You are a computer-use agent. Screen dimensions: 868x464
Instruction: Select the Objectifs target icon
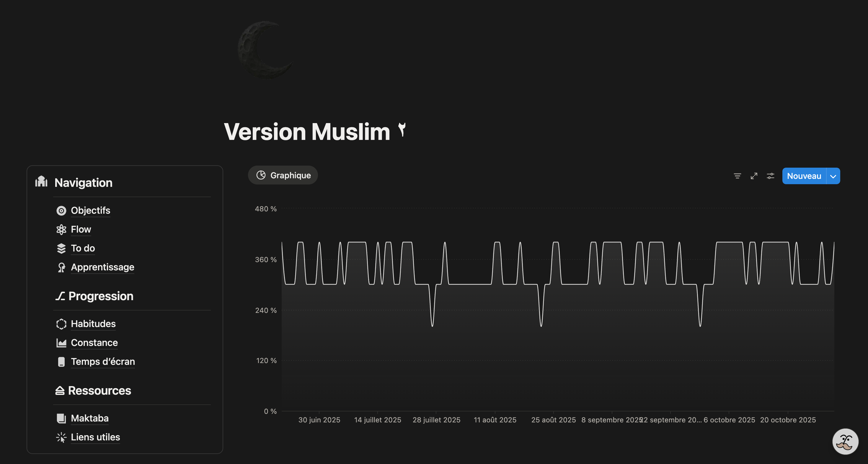click(x=61, y=210)
